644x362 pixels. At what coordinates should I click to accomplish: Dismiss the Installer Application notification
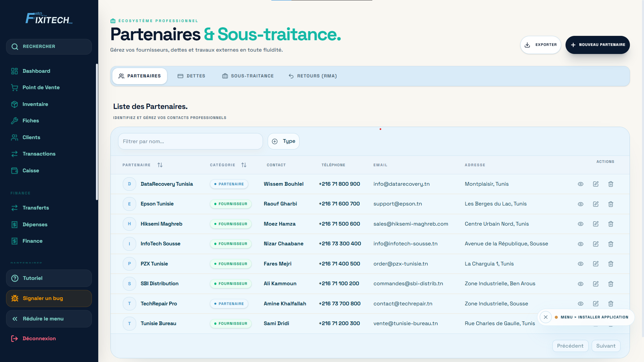pos(546,317)
